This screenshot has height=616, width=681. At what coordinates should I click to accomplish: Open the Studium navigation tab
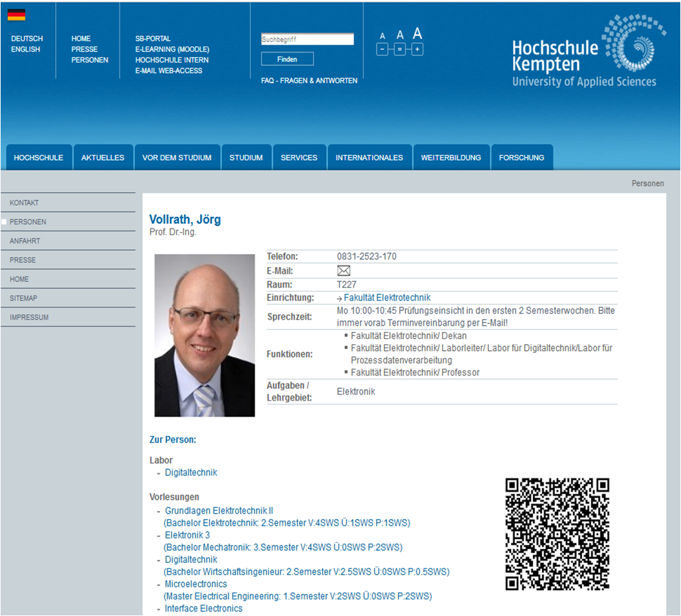click(x=246, y=157)
